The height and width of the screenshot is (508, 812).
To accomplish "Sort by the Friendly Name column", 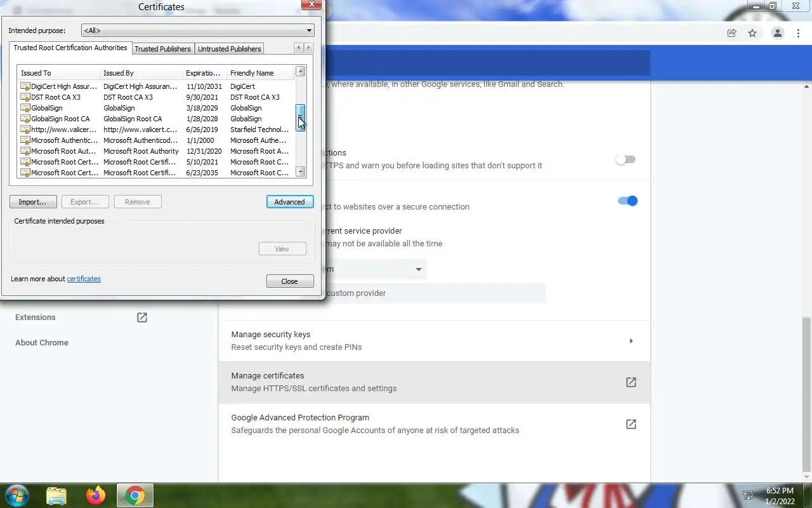I will coord(260,73).
